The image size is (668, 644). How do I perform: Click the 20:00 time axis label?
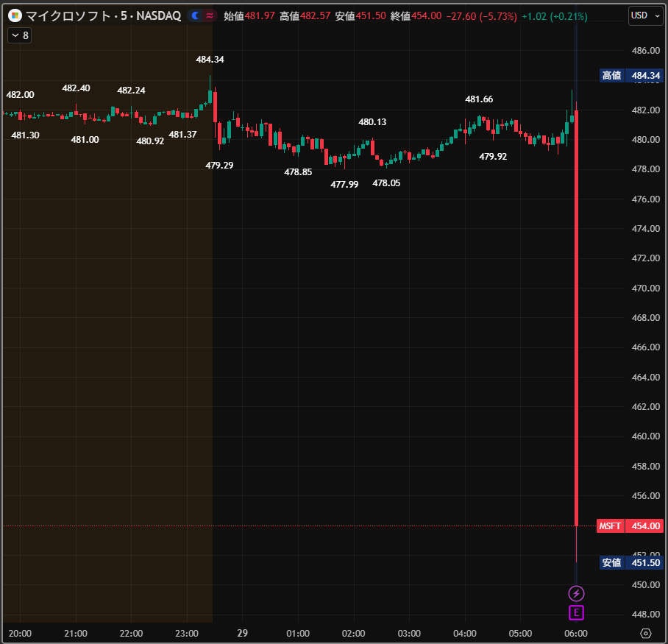point(20,634)
